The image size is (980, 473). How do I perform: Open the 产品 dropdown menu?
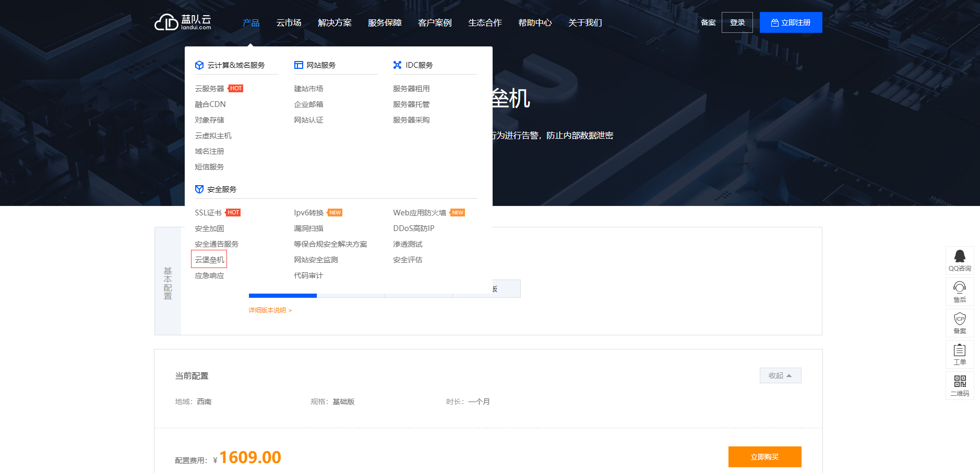pos(250,22)
